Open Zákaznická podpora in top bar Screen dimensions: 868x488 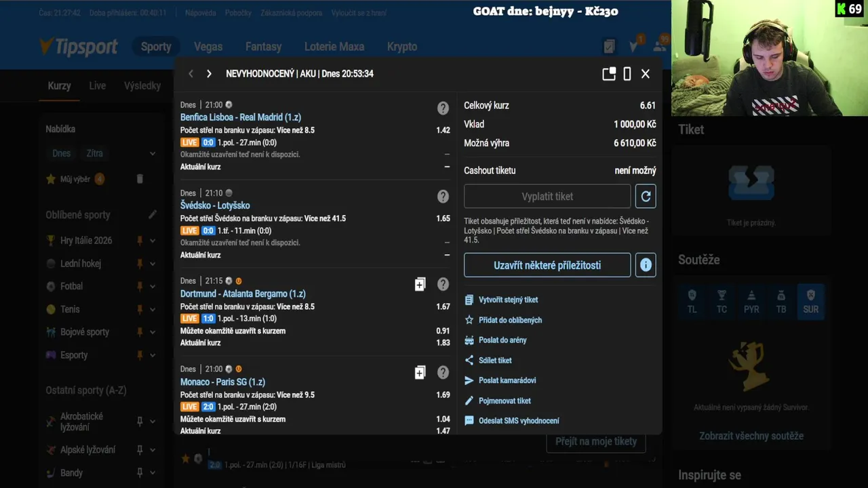click(x=291, y=13)
